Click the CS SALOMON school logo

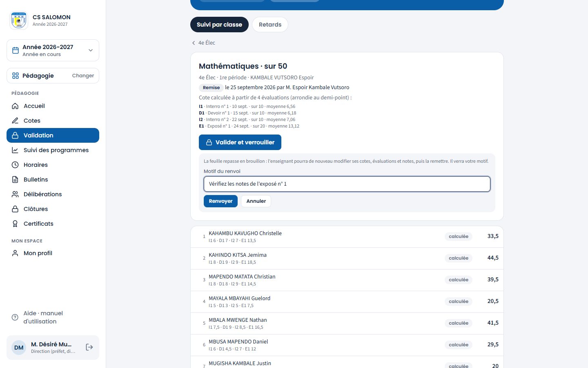(19, 20)
